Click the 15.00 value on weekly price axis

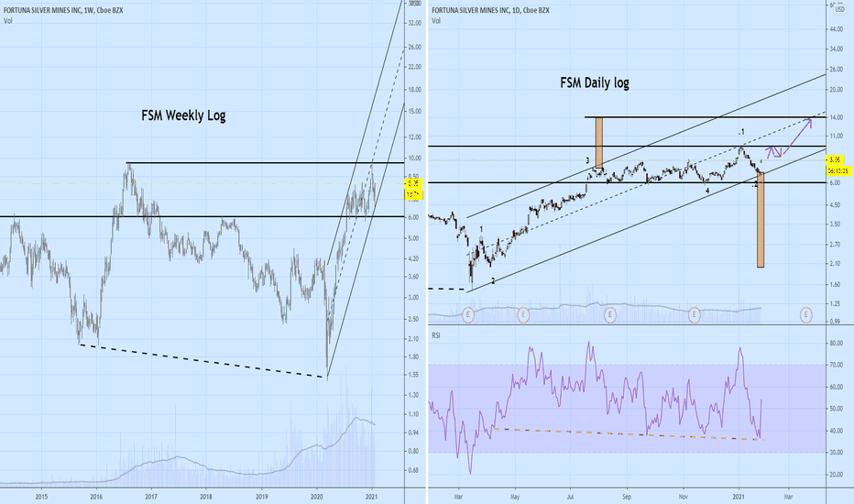[414, 111]
